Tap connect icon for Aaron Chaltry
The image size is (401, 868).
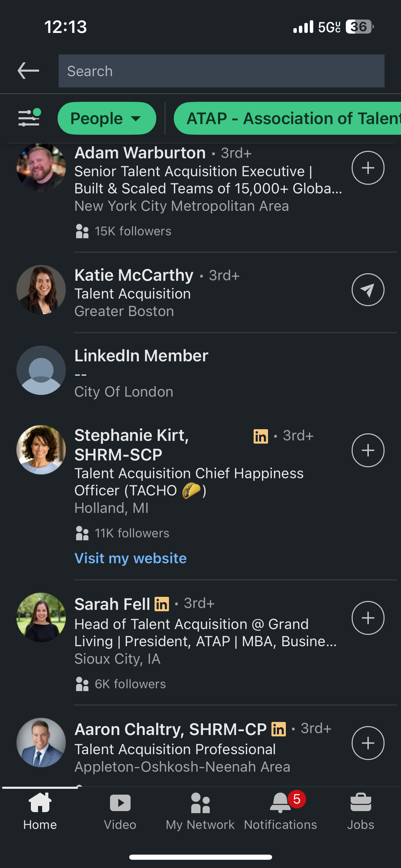(x=368, y=743)
